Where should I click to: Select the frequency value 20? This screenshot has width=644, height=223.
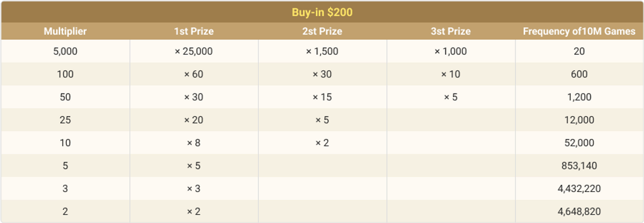(x=579, y=51)
